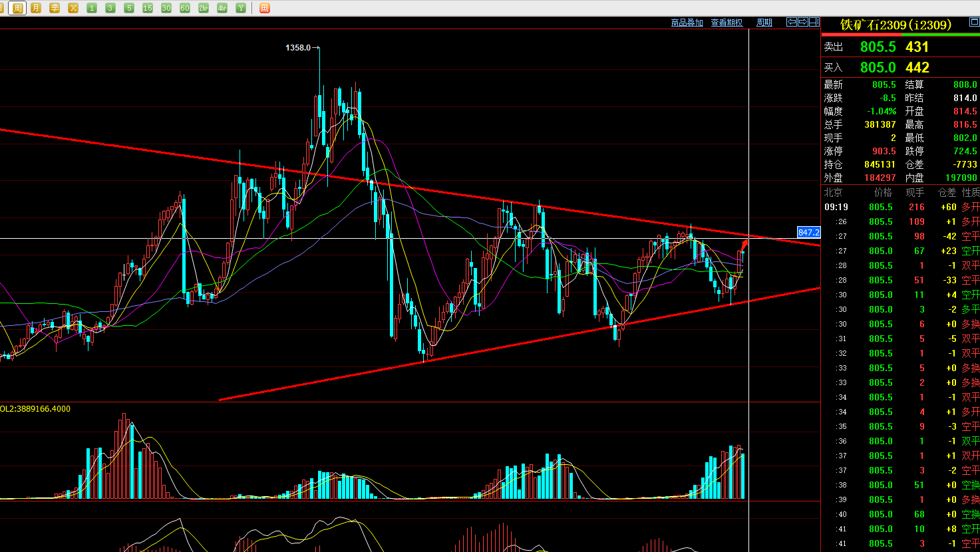
Task: Click the lower red ascending trendline
Action: (519, 345)
